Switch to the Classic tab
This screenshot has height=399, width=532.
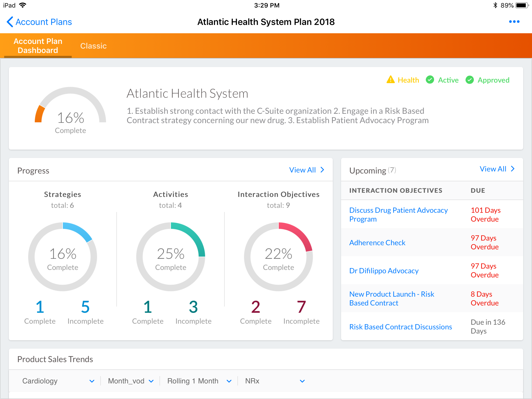pos(93,46)
